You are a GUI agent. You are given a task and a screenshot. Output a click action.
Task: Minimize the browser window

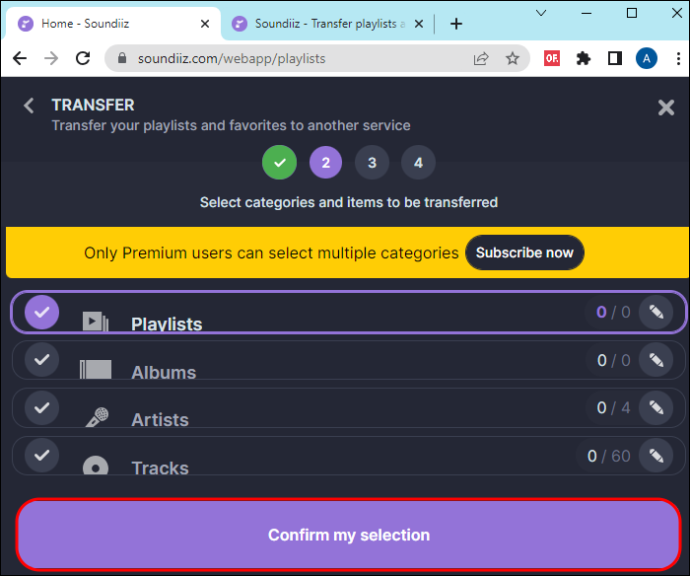[x=586, y=13]
